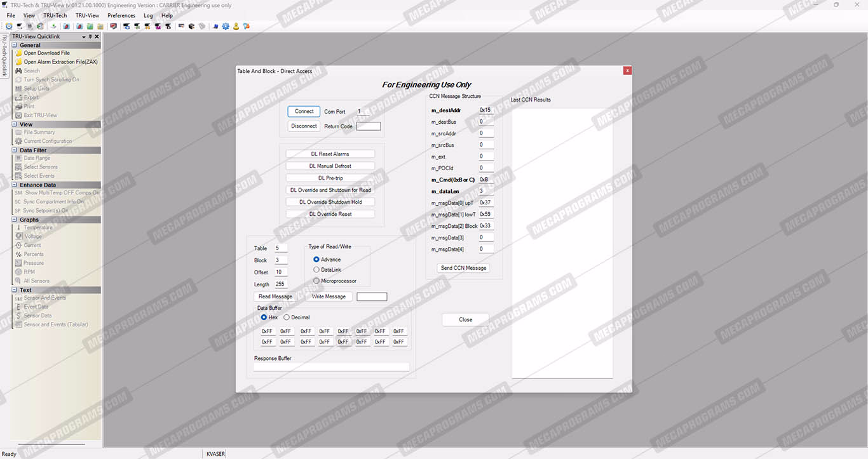Click the All Sensors graph icon
The height and width of the screenshot is (459, 868).
pyautogui.click(x=18, y=281)
